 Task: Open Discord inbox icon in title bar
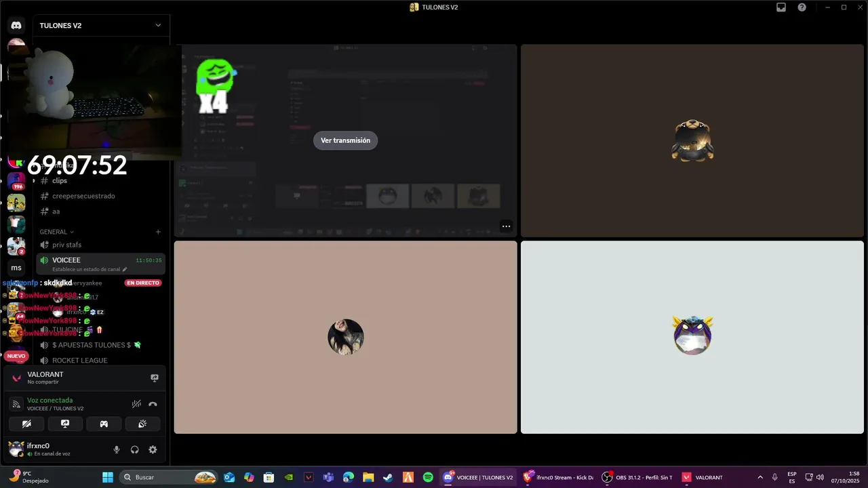tap(781, 7)
